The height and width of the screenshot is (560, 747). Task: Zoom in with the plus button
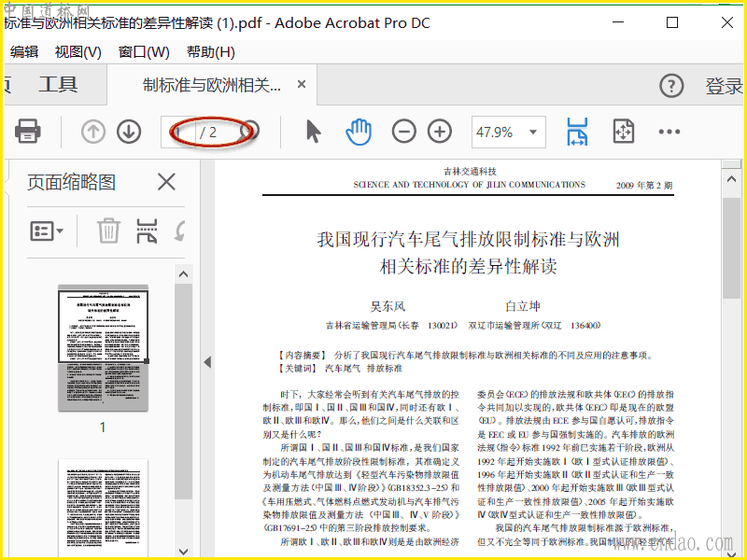pyautogui.click(x=440, y=132)
